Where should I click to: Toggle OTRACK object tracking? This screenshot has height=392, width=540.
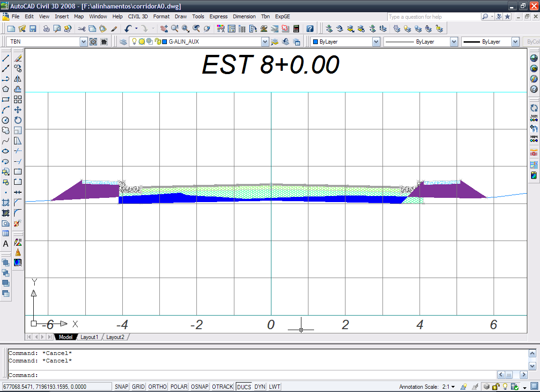pyautogui.click(x=223, y=386)
